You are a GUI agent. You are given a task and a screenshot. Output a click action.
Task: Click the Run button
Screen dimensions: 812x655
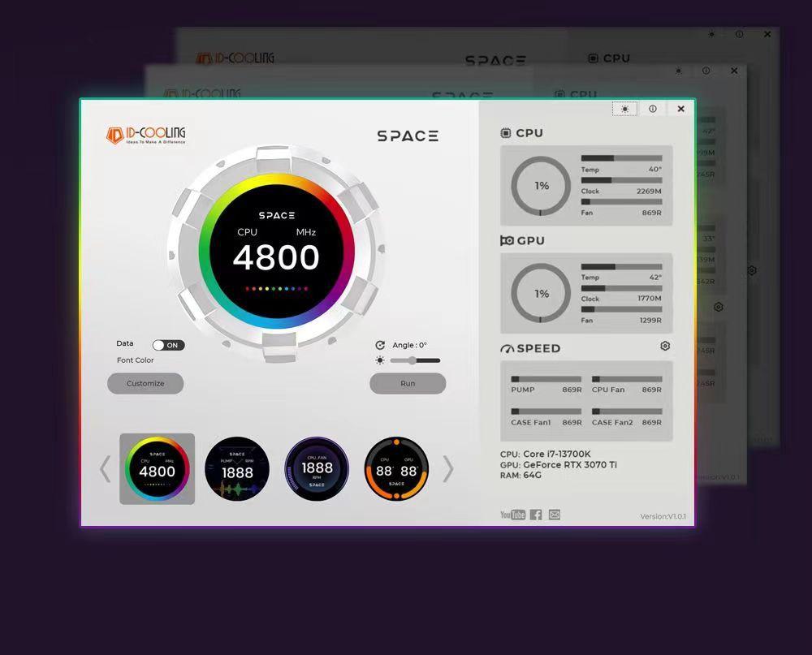[x=408, y=384]
